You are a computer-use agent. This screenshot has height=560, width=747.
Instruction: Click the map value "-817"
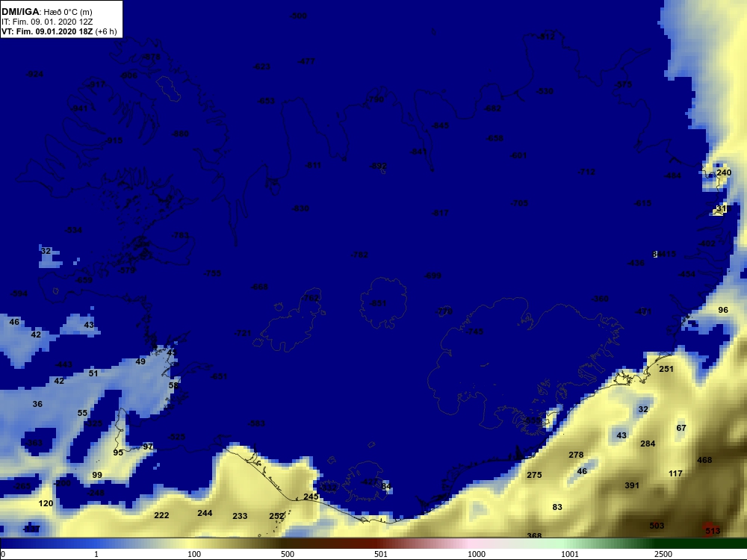tap(439, 213)
